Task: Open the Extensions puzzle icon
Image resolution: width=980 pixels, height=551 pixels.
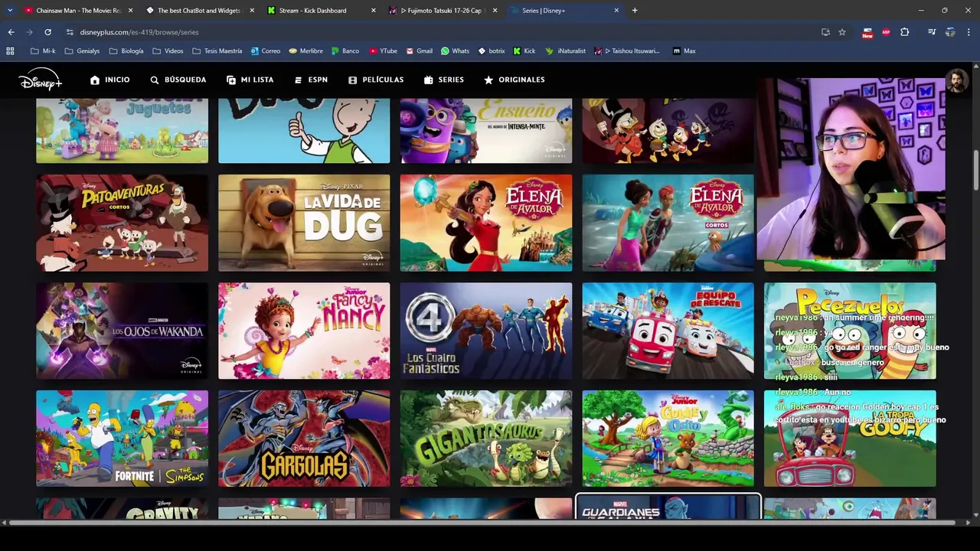Action: (x=904, y=32)
